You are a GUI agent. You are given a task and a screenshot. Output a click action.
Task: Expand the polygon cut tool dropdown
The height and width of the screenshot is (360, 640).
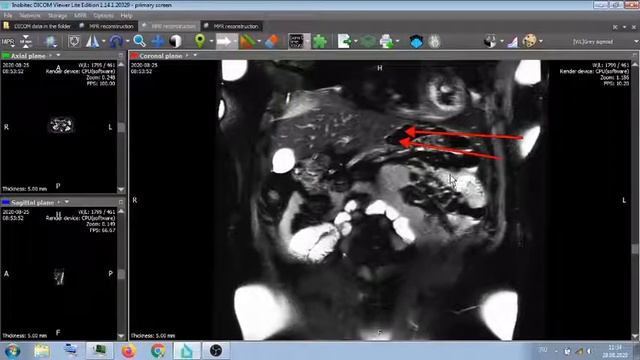259,42
